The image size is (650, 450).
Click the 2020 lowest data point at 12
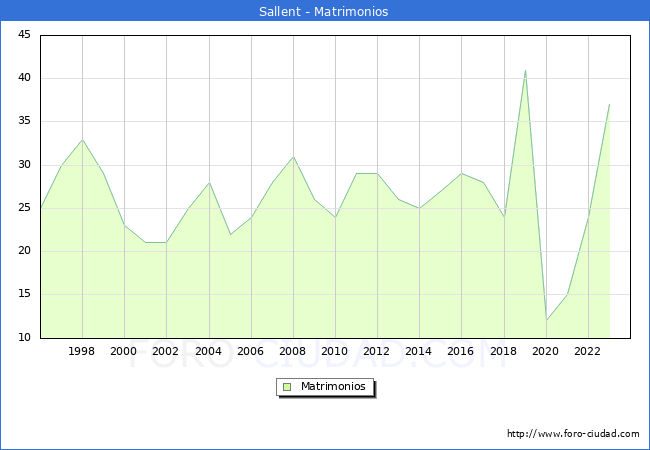point(546,321)
